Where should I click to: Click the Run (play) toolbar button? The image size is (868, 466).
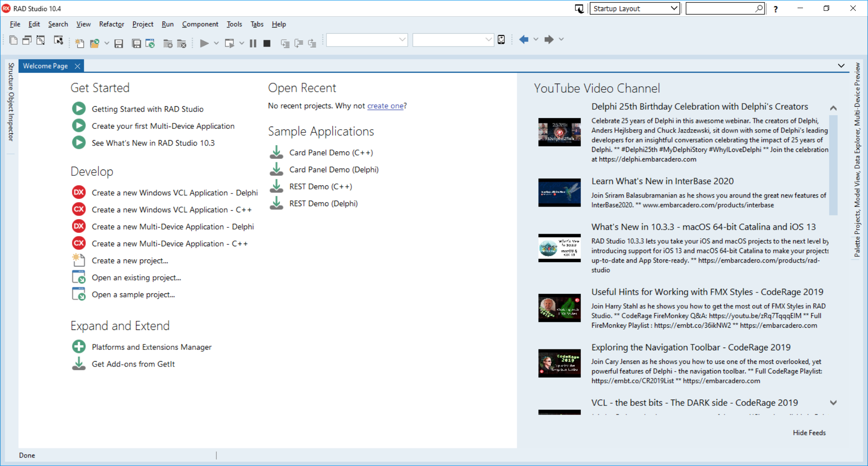tap(204, 43)
